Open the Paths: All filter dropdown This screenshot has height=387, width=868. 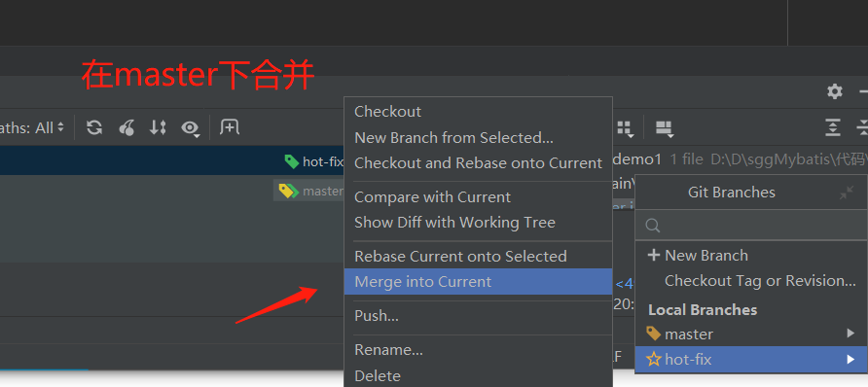(32, 128)
